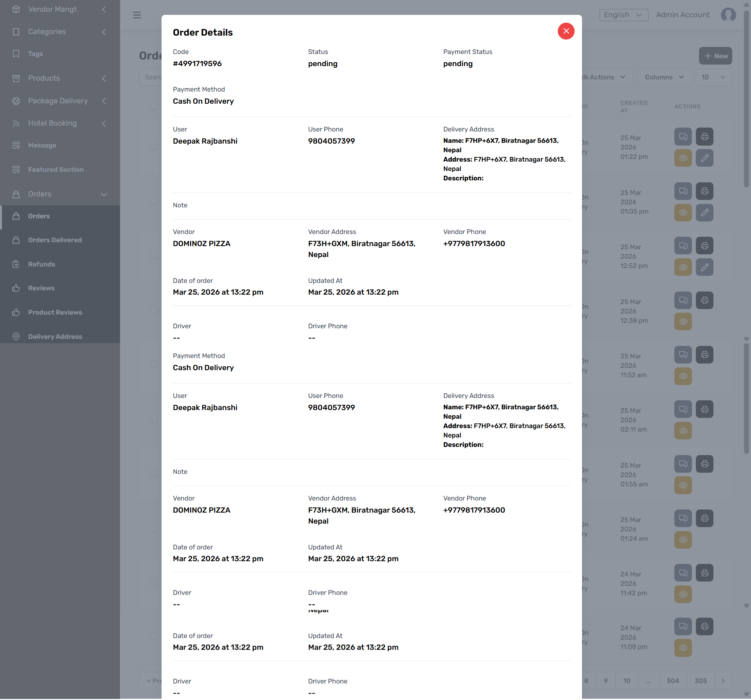Click the New order button
This screenshot has height=700, width=751.
pos(715,56)
